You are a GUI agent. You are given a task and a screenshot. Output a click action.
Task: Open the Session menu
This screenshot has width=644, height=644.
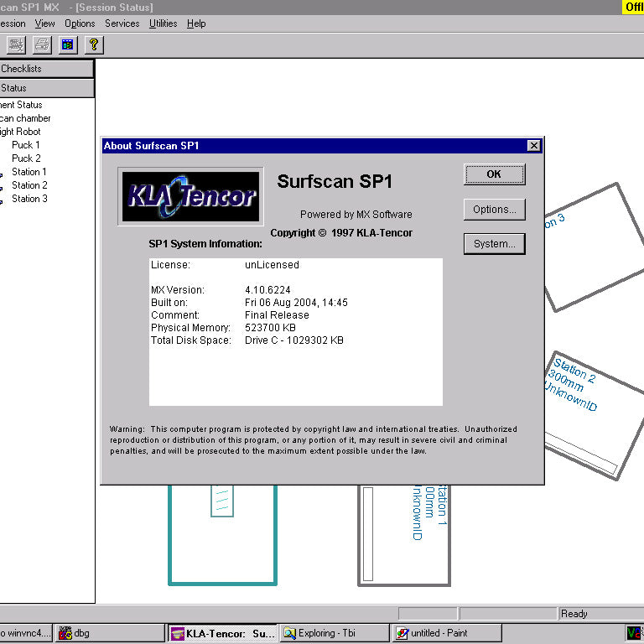(13, 23)
